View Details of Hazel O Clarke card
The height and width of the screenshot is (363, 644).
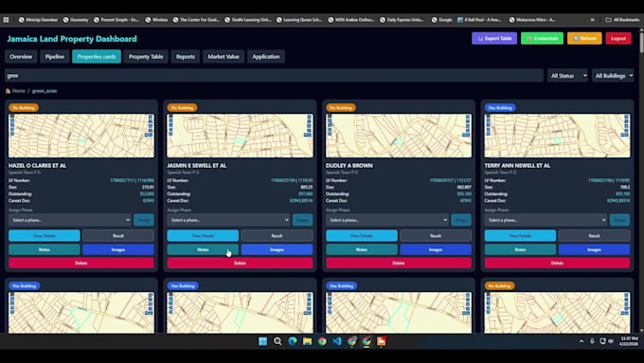45,236
